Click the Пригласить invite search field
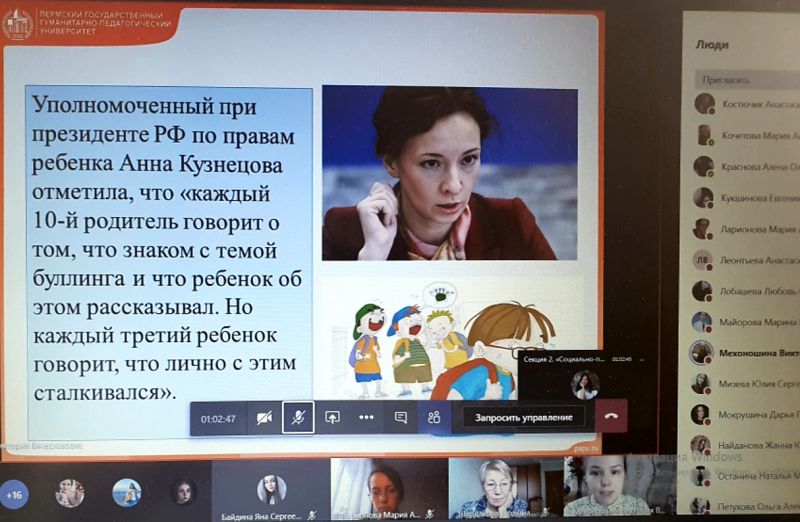The height and width of the screenshot is (522, 800). pos(747,80)
